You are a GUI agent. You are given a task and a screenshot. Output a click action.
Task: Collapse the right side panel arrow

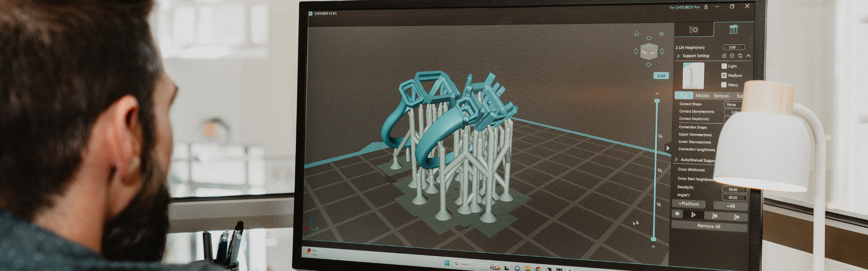click(x=668, y=148)
